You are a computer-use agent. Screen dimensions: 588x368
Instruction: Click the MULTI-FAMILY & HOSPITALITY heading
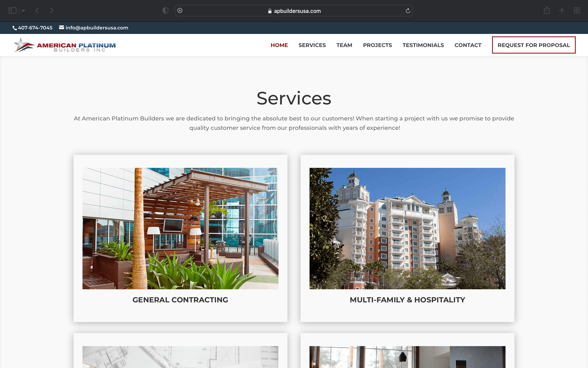tap(407, 300)
